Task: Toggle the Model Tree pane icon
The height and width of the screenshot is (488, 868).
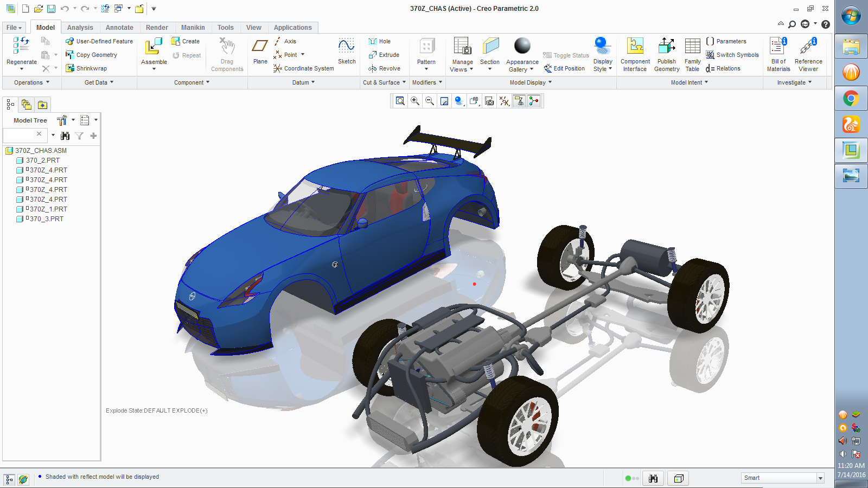Action: 10,104
